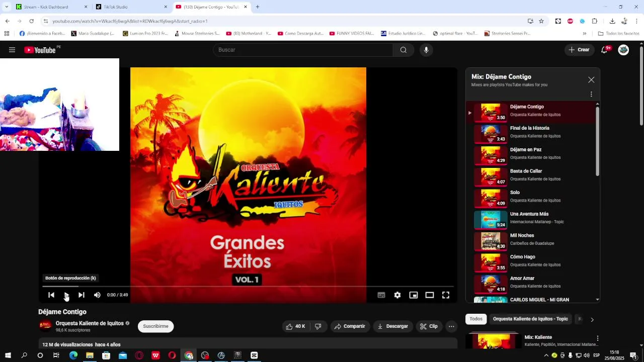
Task: Select Orquesta Kaliente de Iquitos - Topic chip
Action: [x=530, y=319]
